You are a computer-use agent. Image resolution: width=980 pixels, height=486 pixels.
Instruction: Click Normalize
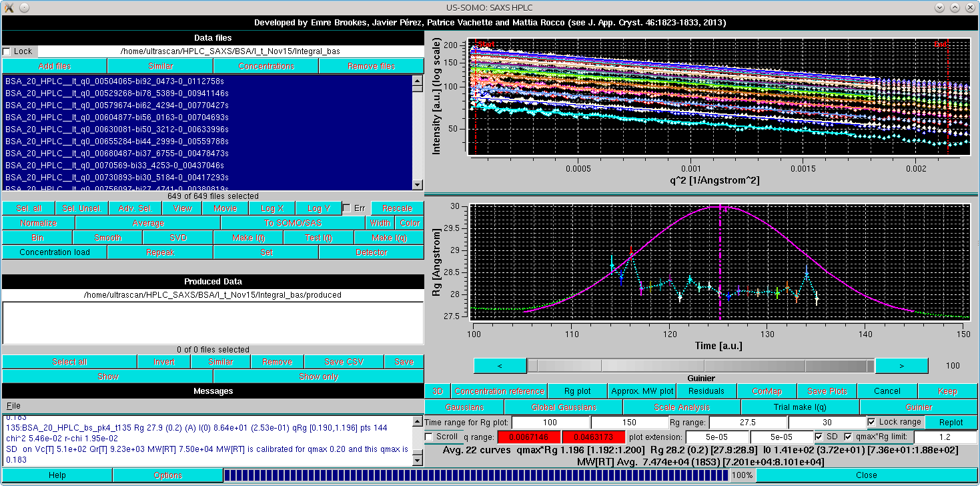(x=39, y=223)
